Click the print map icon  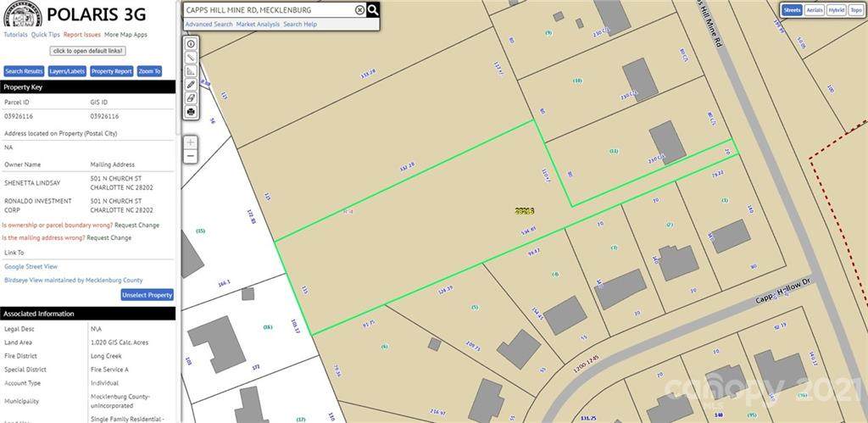(191, 111)
